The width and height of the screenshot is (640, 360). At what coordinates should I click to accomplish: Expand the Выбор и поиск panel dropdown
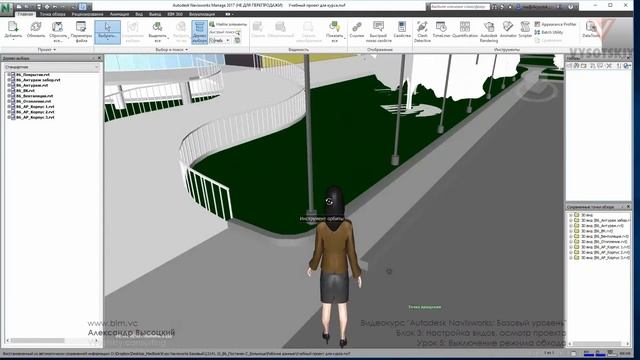172,50
